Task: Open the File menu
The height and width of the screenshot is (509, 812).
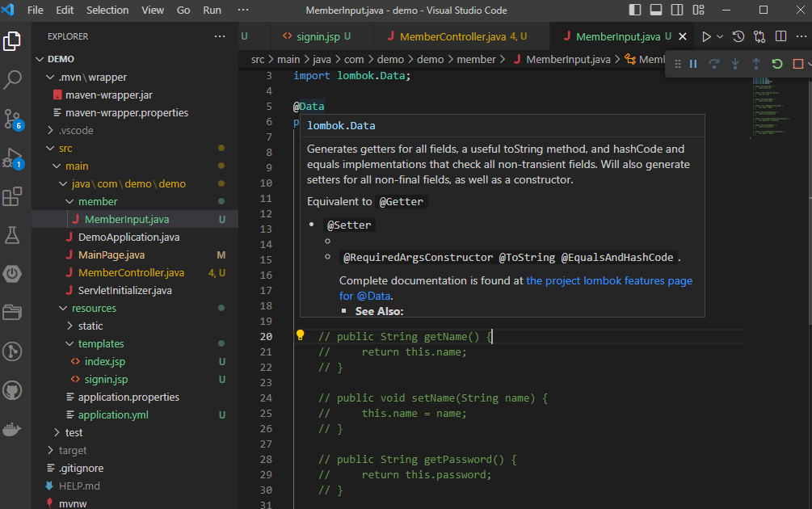Action: (36, 10)
